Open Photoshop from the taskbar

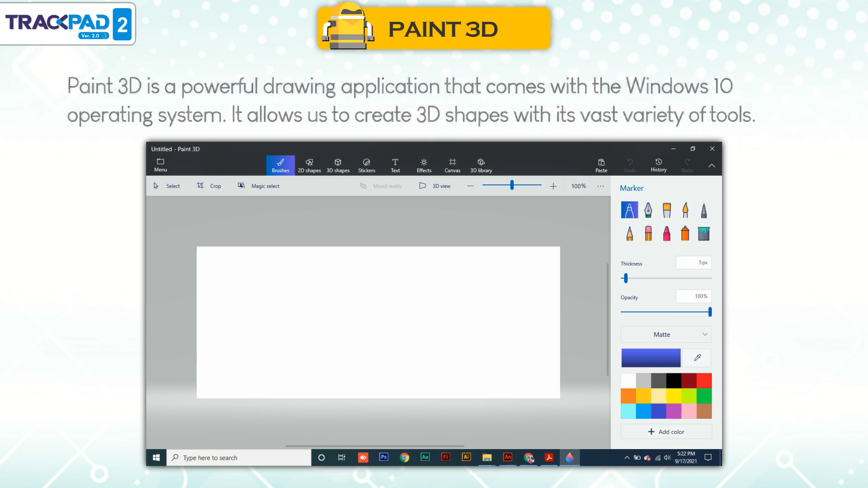(384, 458)
